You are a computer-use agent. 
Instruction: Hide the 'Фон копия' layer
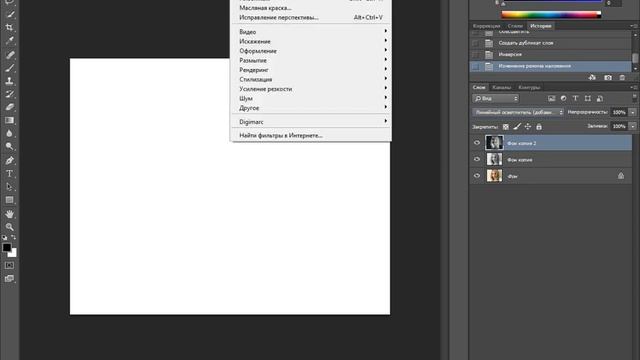477,159
